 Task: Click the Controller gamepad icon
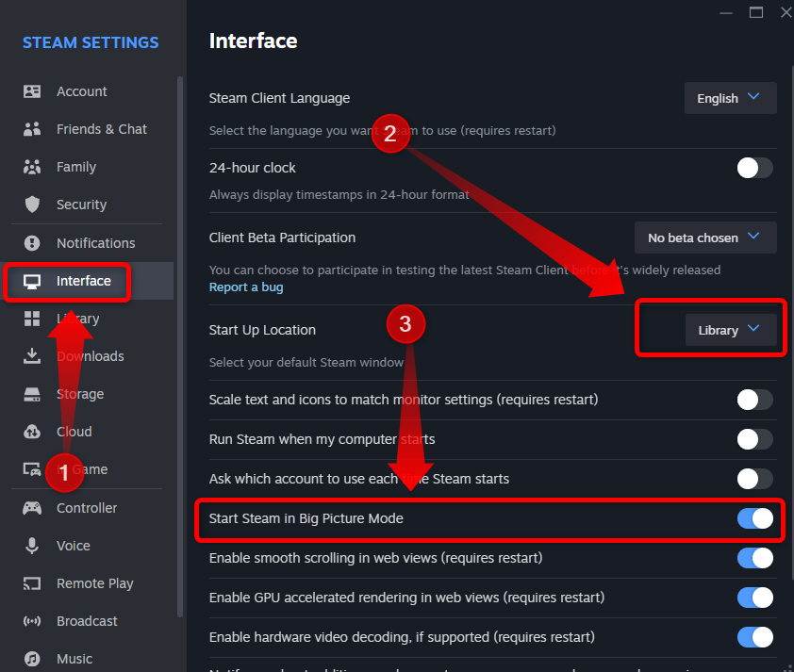32,508
